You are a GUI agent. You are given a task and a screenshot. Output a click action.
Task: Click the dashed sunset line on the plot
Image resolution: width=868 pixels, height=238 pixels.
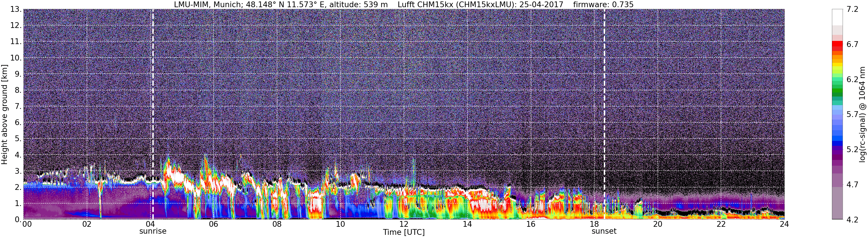[x=604, y=114]
